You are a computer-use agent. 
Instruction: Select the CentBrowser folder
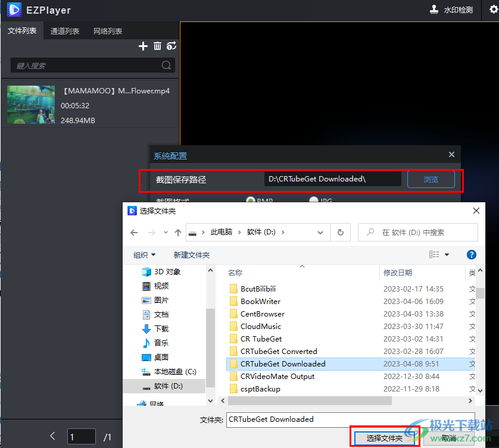pos(262,314)
